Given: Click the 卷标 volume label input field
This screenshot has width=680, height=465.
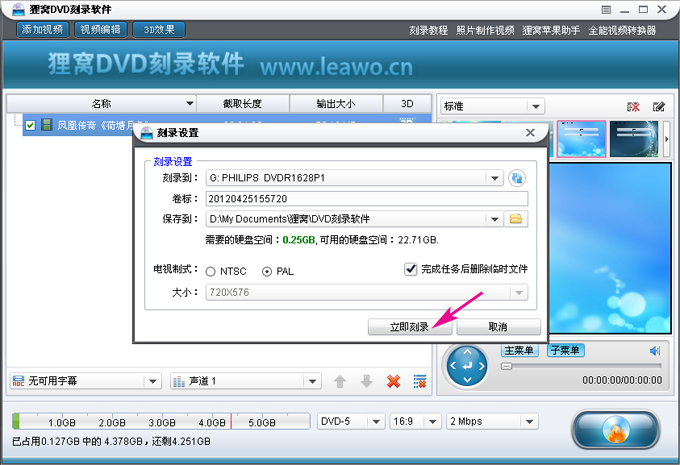Looking at the screenshot, I should [366, 199].
